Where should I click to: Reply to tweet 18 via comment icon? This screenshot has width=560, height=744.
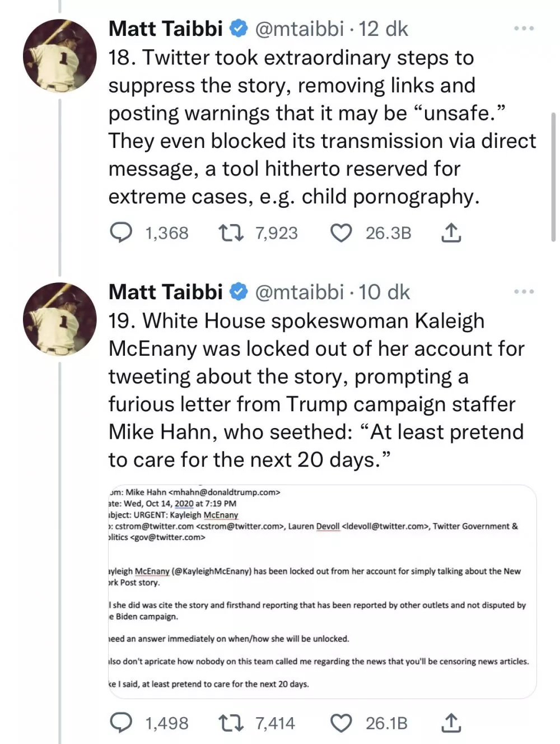point(120,232)
